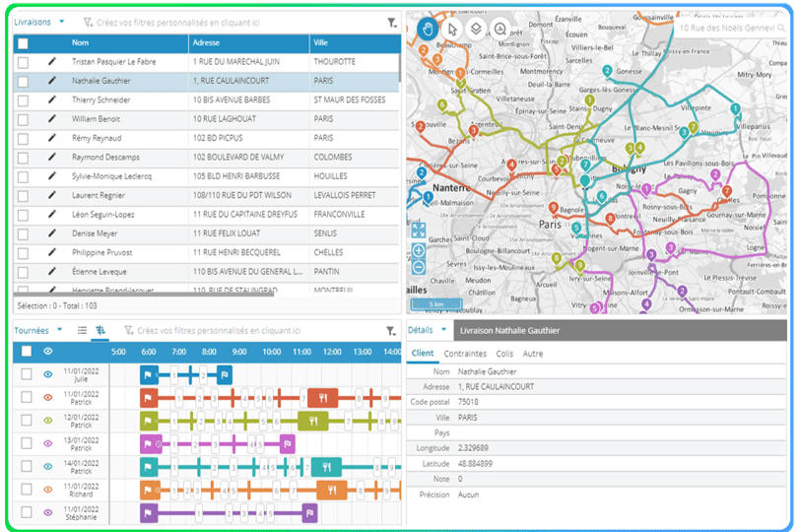Check the 11/01/2022 Julie tour checkbox
This screenshot has height=532, width=798.
27,374
